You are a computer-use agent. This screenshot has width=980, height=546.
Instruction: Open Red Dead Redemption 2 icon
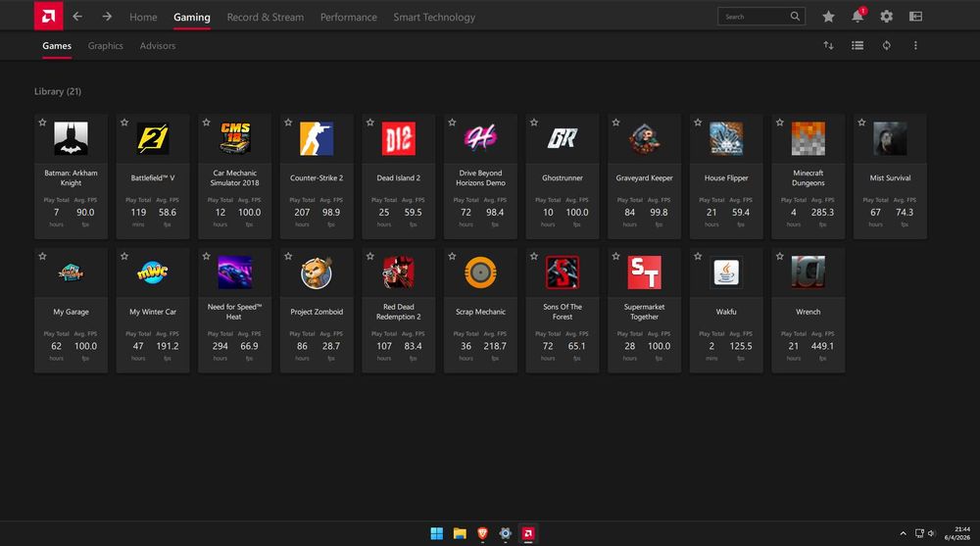(x=399, y=273)
